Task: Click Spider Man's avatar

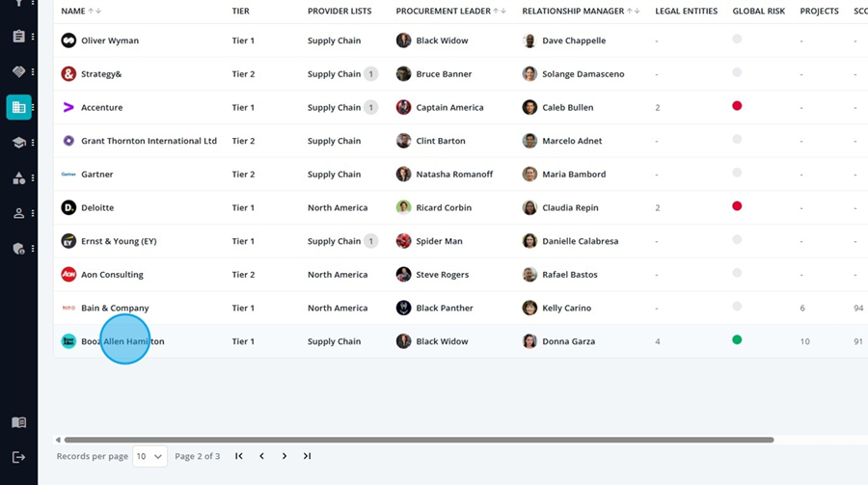Action: pos(403,241)
